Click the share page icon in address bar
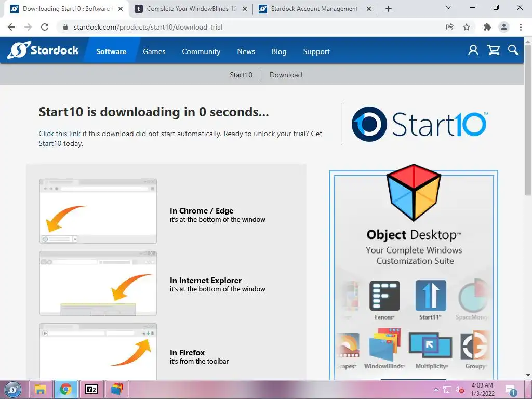 [449, 27]
